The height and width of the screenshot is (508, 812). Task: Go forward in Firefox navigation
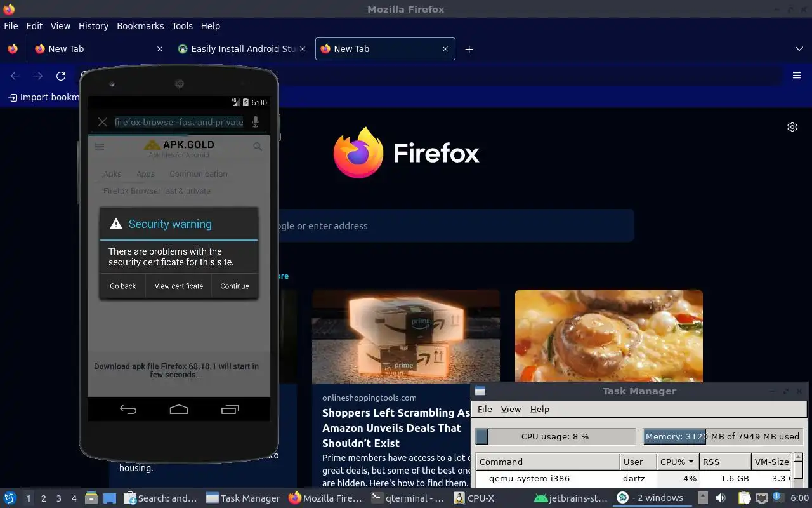38,76
